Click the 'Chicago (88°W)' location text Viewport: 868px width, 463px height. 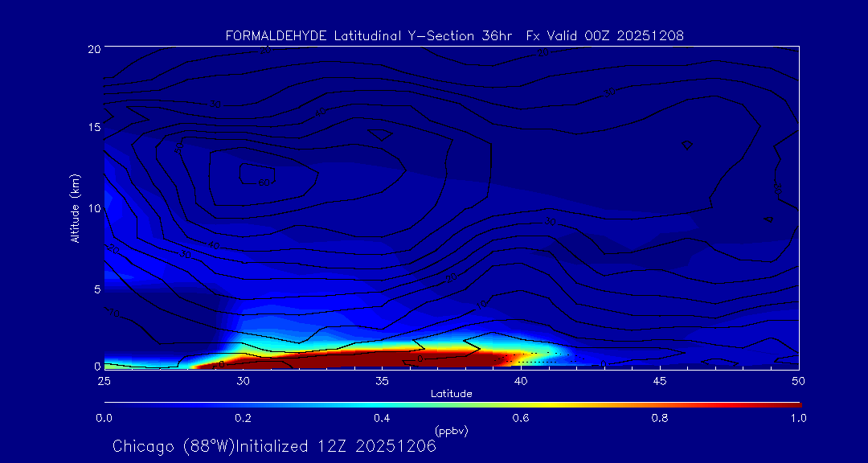pyautogui.click(x=174, y=446)
